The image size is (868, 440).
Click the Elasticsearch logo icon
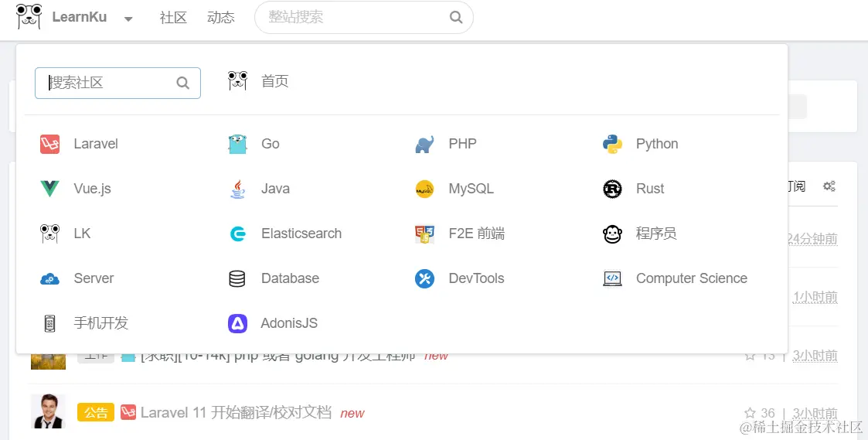(x=237, y=234)
